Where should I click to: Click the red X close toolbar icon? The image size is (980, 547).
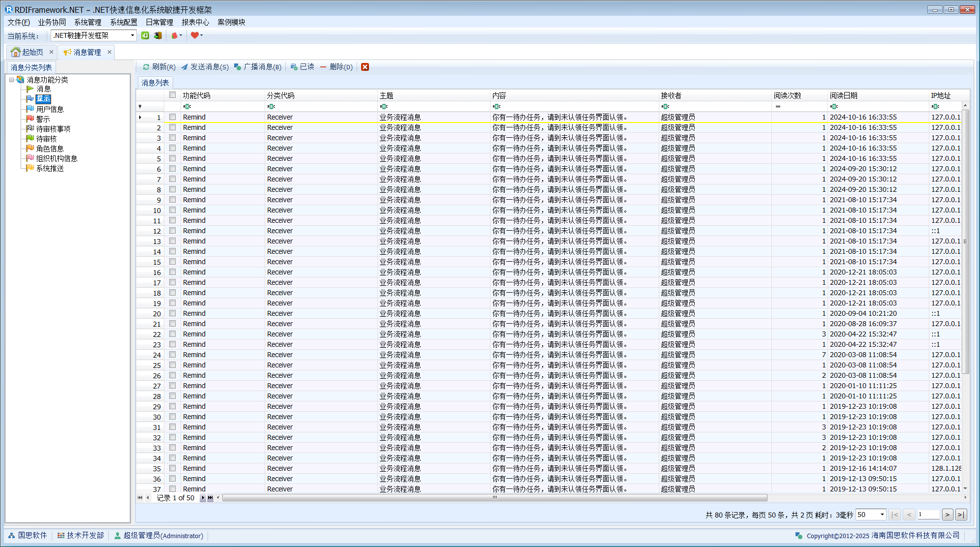[x=365, y=67]
